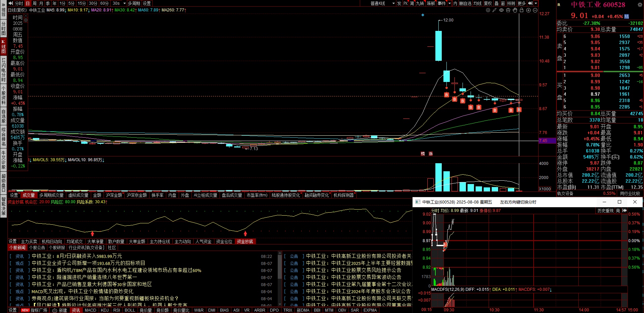Screen dimensions: 644x313
Task: Click the small indicator icon under 时间 header
Action: point(26,20)
